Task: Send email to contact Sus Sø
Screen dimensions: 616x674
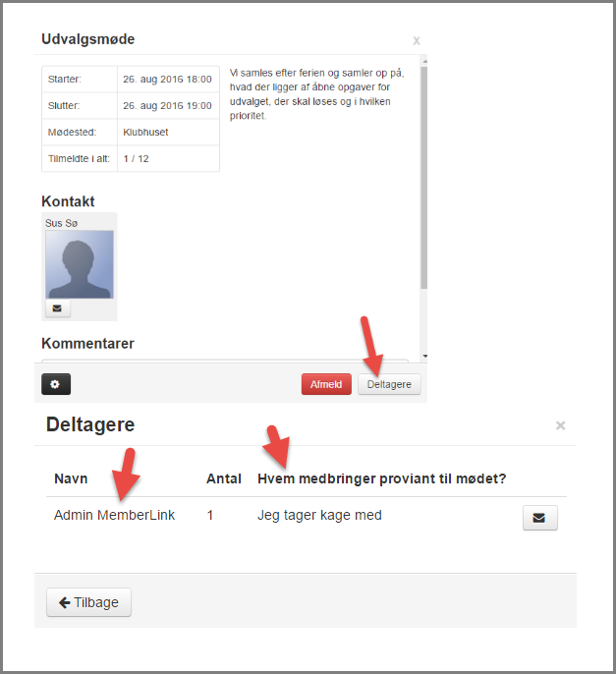Action: click(x=57, y=309)
